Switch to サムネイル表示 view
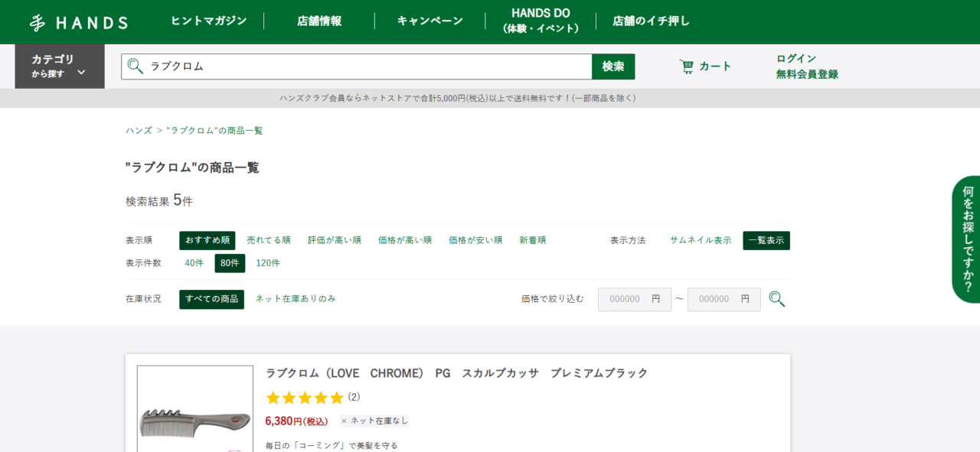Image resolution: width=980 pixels, height=452 pixels. [x=701, y=241]
